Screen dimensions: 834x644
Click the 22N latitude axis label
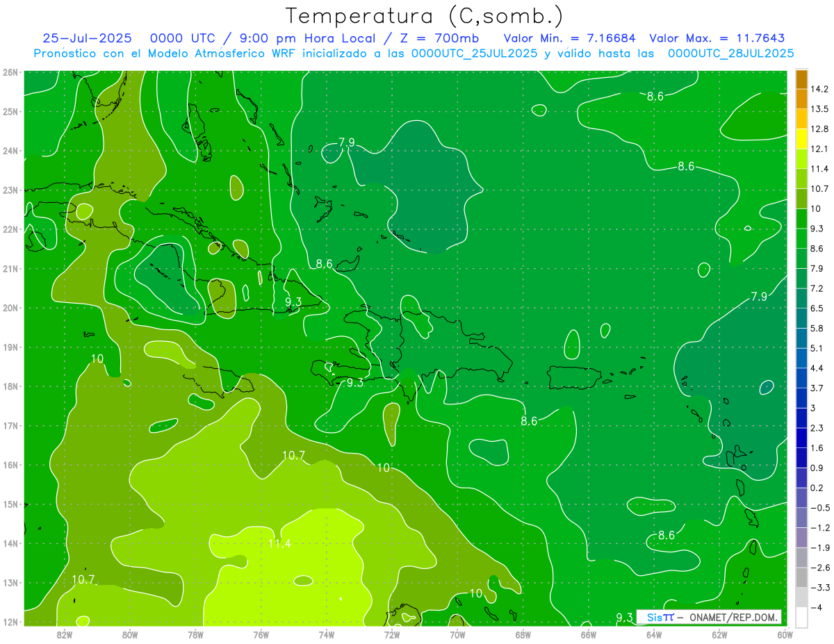click(10, 229)
